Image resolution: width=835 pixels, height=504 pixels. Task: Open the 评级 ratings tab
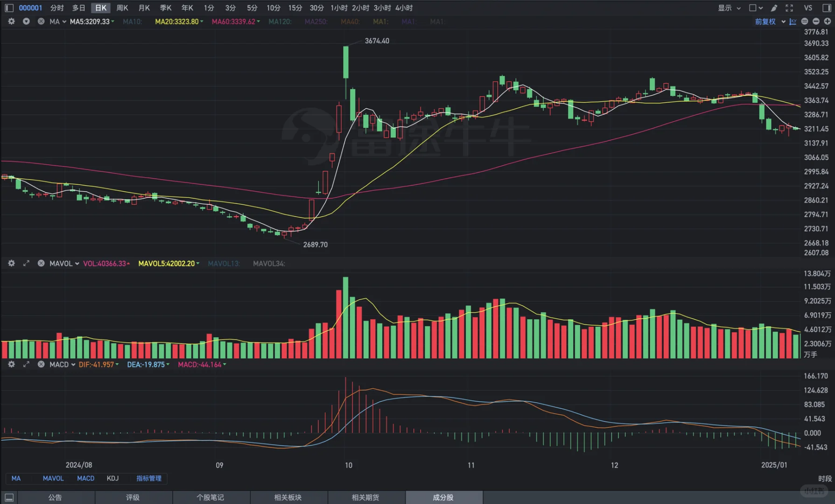point(133,497)
